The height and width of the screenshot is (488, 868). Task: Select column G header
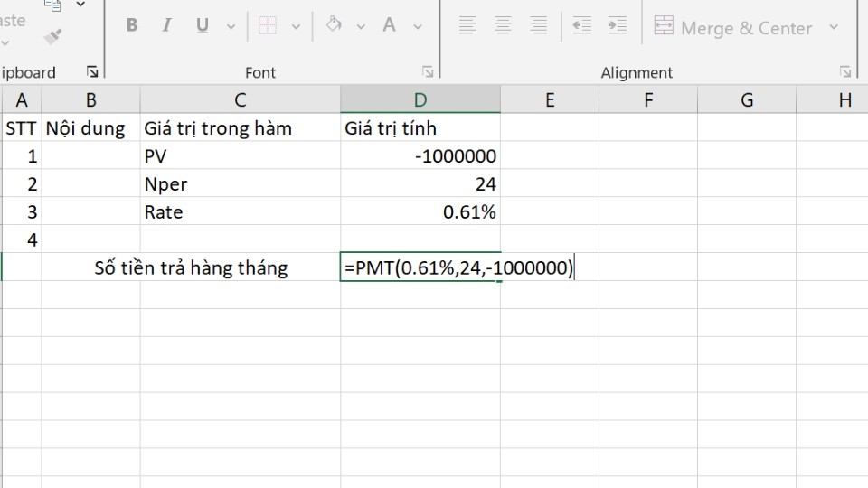tap(747, 100)
